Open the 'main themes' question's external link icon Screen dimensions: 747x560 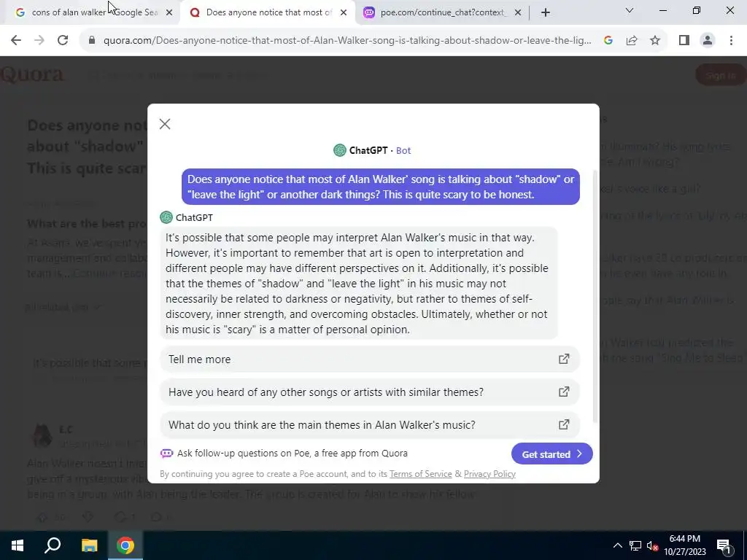[x=564, y=424]
